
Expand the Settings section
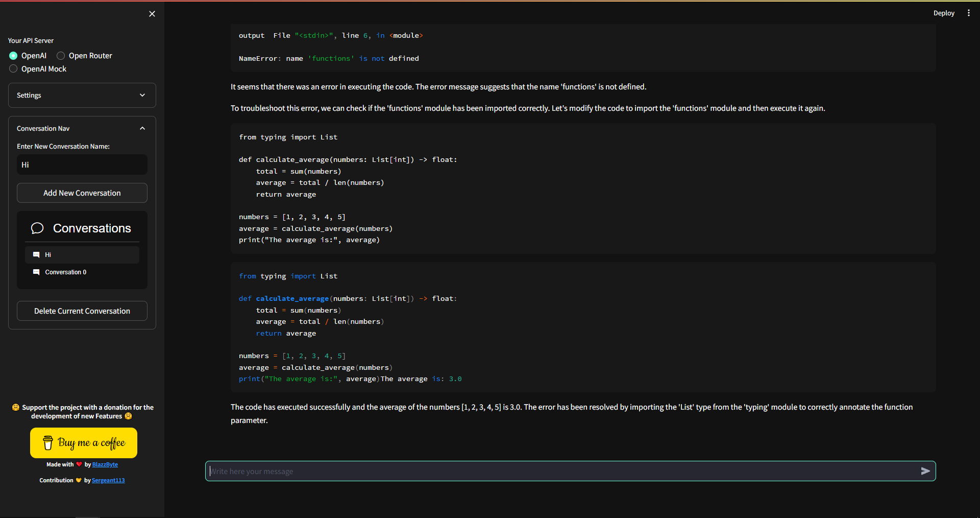[x=82, y=96]
